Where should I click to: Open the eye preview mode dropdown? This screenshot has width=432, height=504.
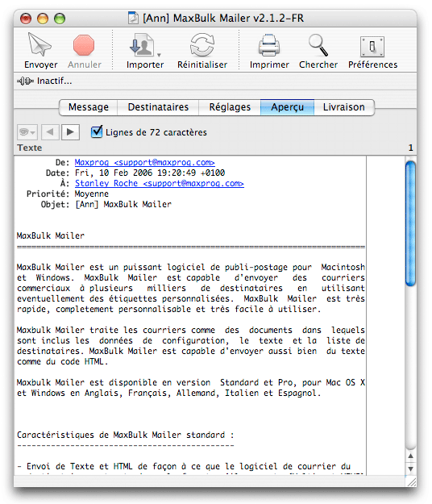click(27, 132)
